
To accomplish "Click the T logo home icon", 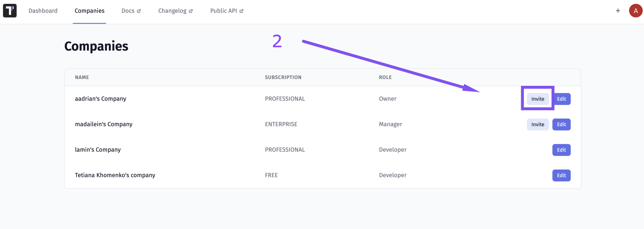I will click(10, 11).
